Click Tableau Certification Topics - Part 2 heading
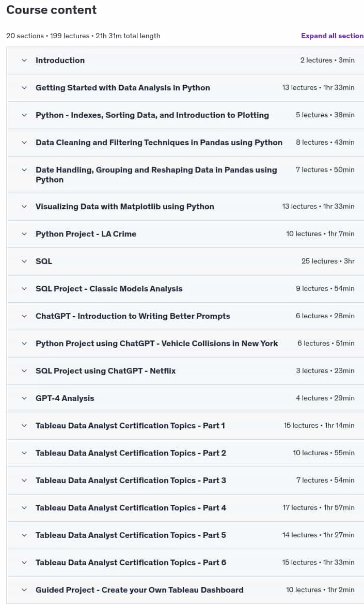Screen dimensions: 364x604 click(x=131, y=453)
